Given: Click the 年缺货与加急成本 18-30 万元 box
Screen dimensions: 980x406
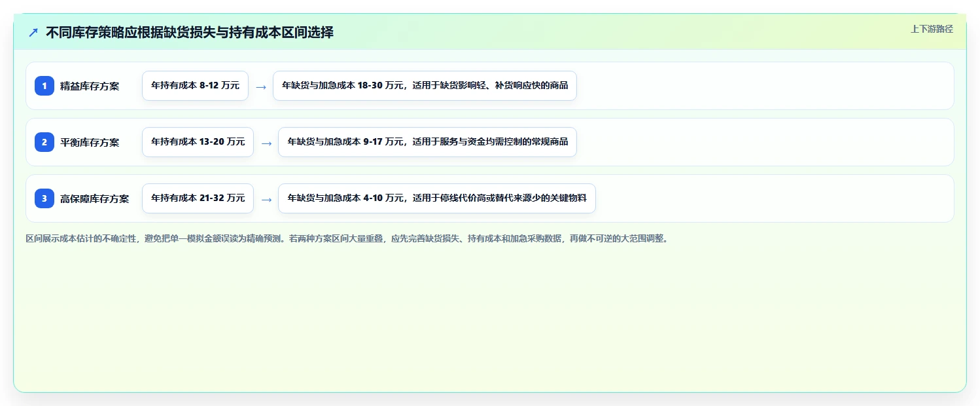Looking at the screenshot, I should pos(425,86).
